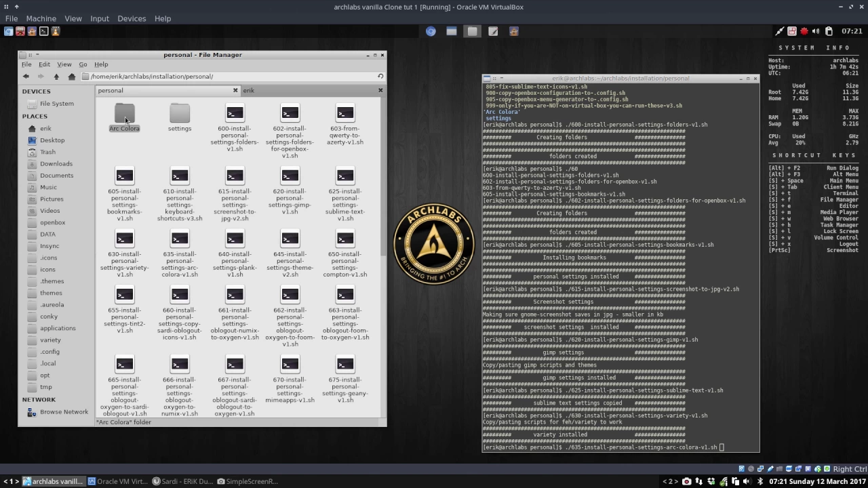Select 640-install-personal-settings-plank script icon
This screenshot has height=488, width=868.
click(235, 239)
